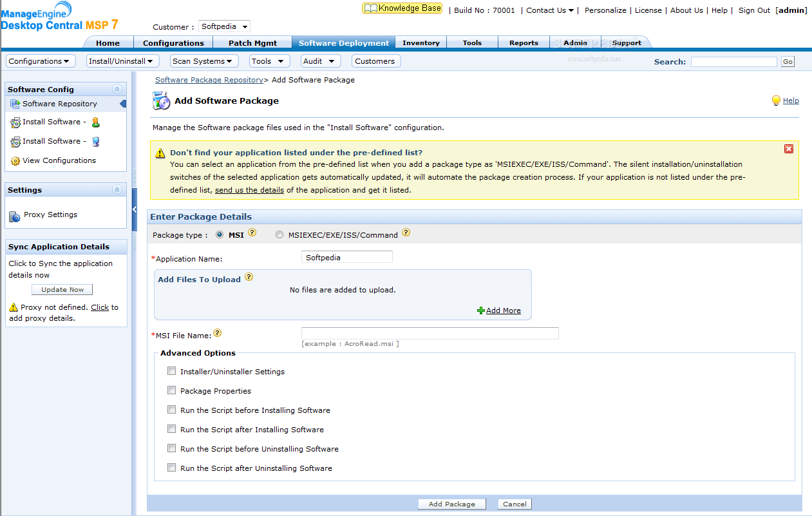Open the Scan Systems dropdown
This screenshot has height=516, width=812.
click(204, 61)
